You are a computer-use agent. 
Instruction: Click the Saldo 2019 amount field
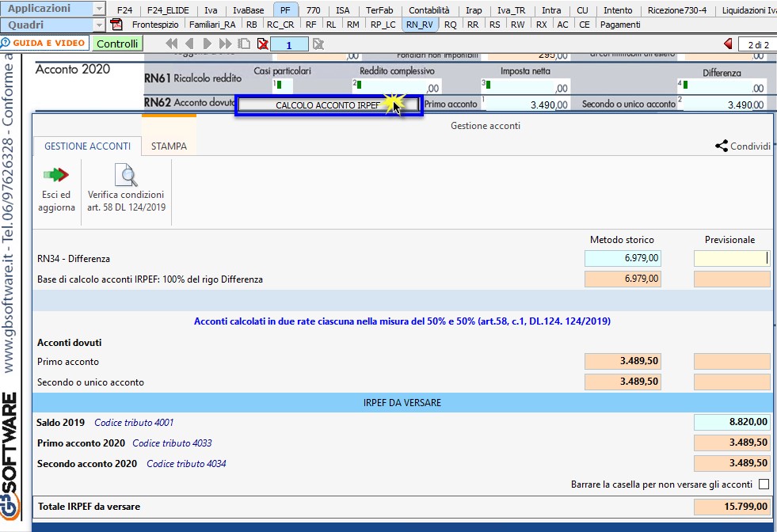tap(731, 422)
